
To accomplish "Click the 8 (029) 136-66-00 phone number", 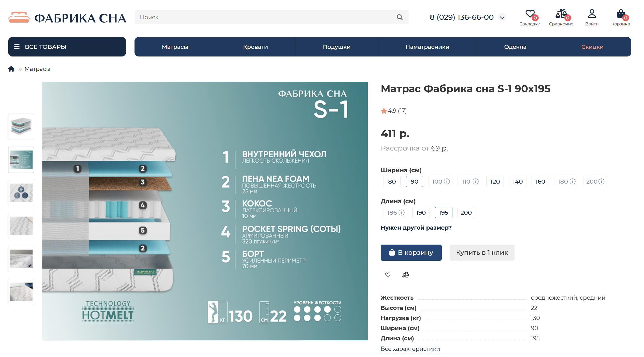I will (x=462, y=18).
